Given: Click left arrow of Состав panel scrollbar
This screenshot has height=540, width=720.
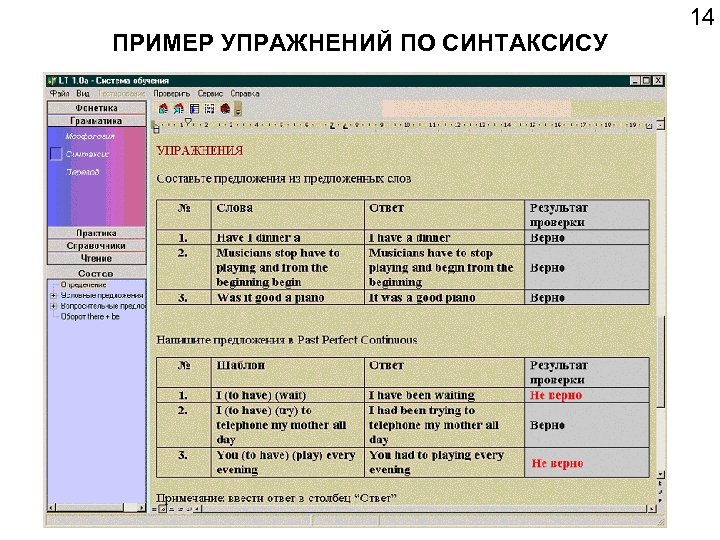Looking at the screenshot, I should click(x=52, y=507).
